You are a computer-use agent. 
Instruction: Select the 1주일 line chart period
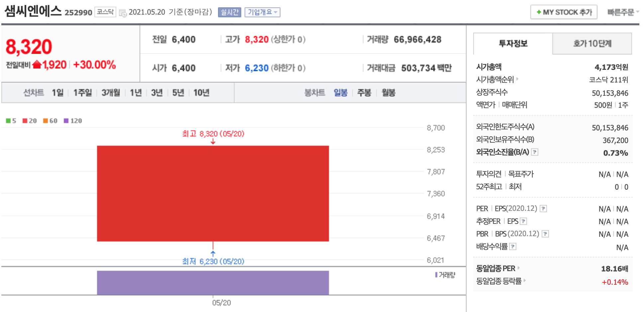pyautogui.click(x=82, y=92)
